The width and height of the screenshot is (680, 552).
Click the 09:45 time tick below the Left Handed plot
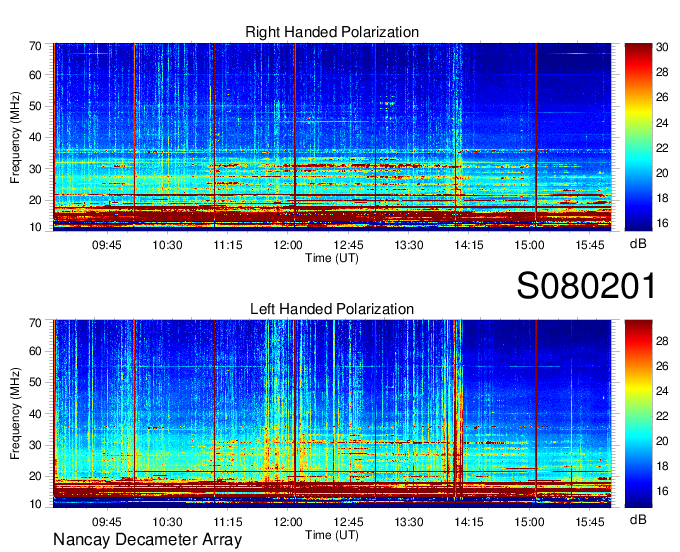107,522
